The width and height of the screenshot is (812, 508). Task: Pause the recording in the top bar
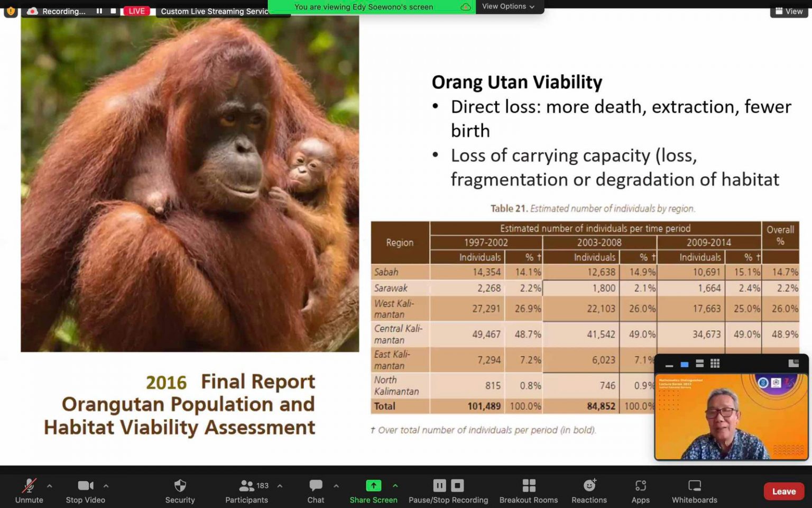(99, 11)
